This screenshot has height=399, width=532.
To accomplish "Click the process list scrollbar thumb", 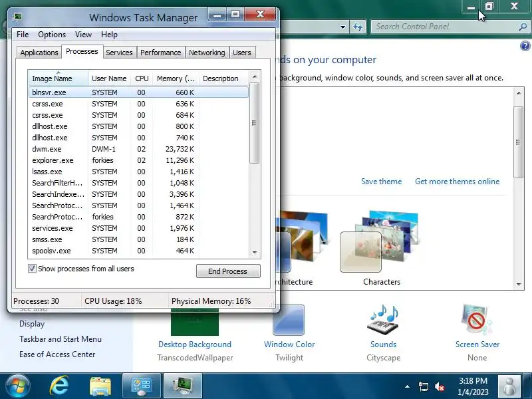I will tap(254, 123).
